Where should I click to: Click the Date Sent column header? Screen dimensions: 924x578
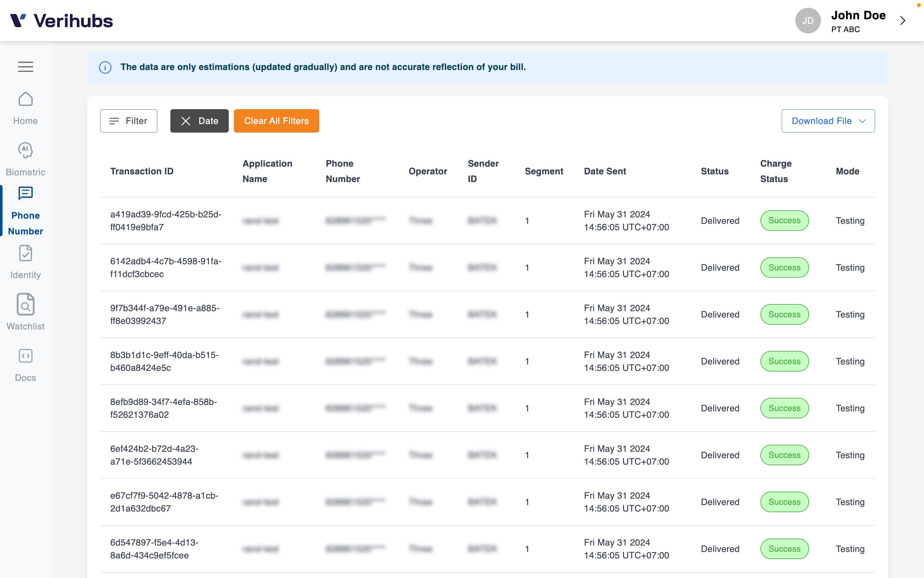tap(605, 171)
